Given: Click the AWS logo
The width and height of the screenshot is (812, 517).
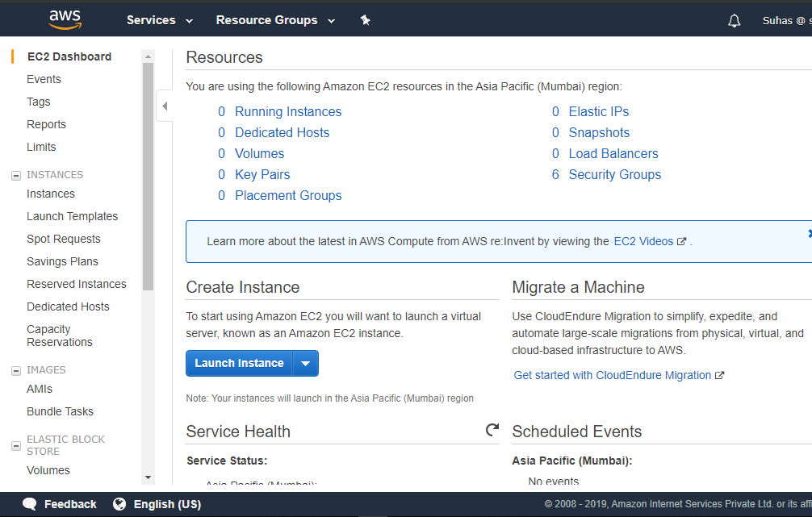Looking at the screenshot, I should [64, 19].
